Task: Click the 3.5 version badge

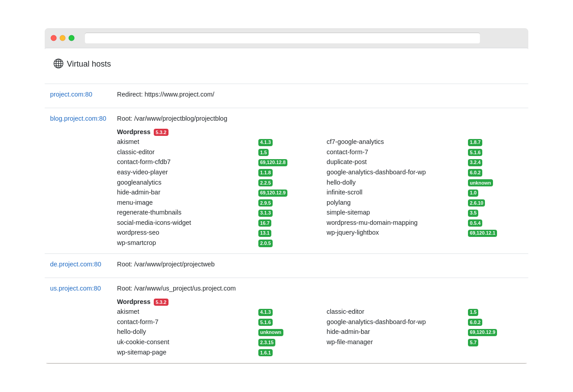Action: point(473,213)
